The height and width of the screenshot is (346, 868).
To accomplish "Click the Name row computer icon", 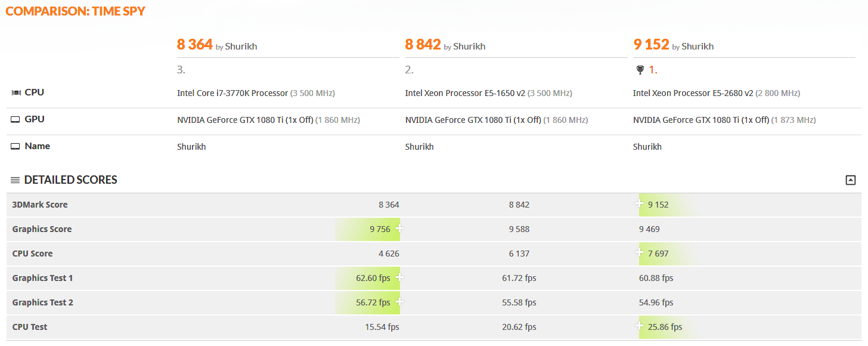I will 16,146.
